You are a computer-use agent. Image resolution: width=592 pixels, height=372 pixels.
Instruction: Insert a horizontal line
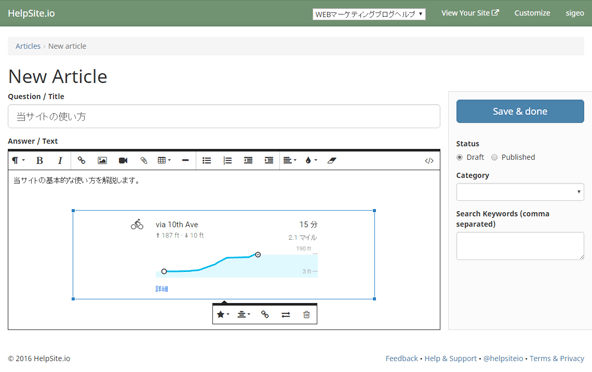(x=185, y=161)
